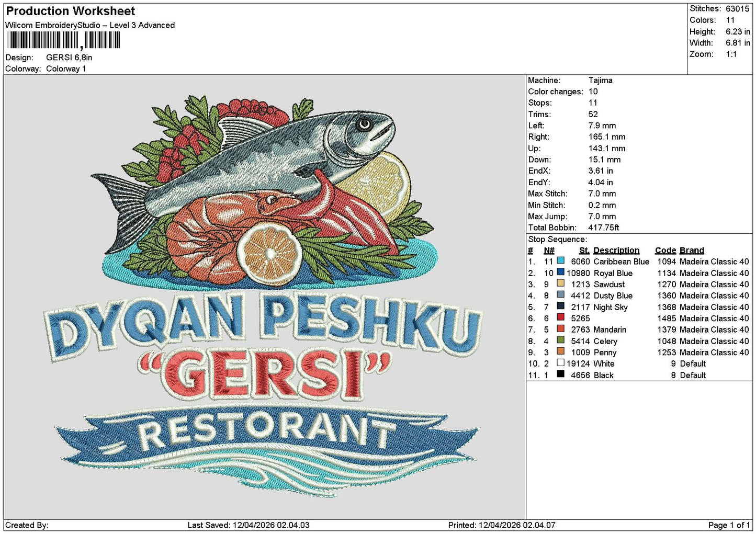
Task: Click the Production Worksheet title
Action: [71, 11]
